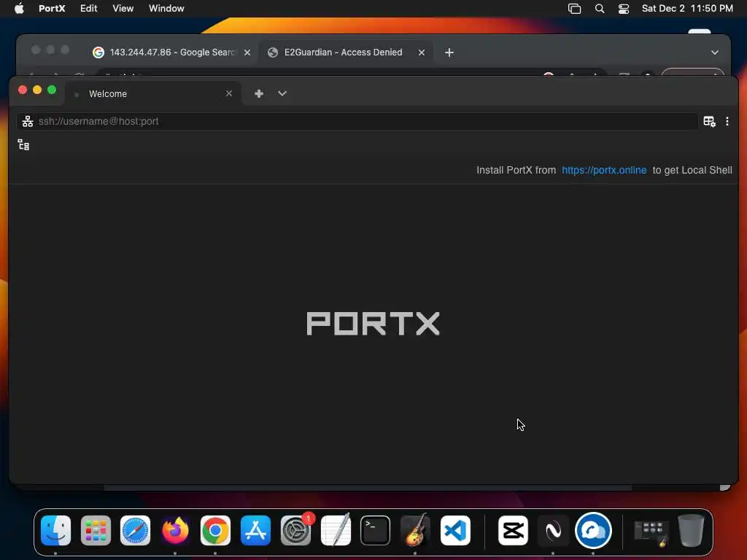This screenshot has height=560, width=747.
Task: Select the Welcome tab
Action: point(153,93)
